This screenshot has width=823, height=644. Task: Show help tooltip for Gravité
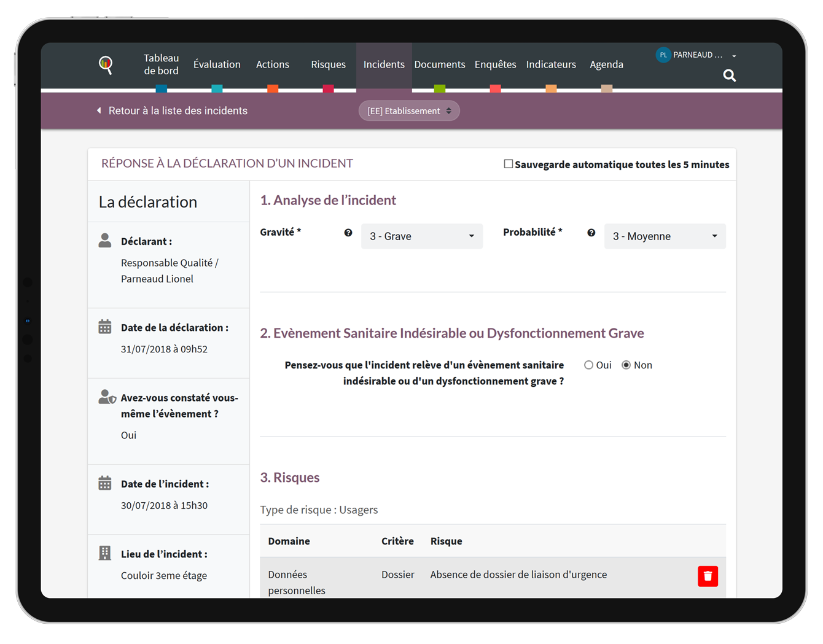(348, 233)
